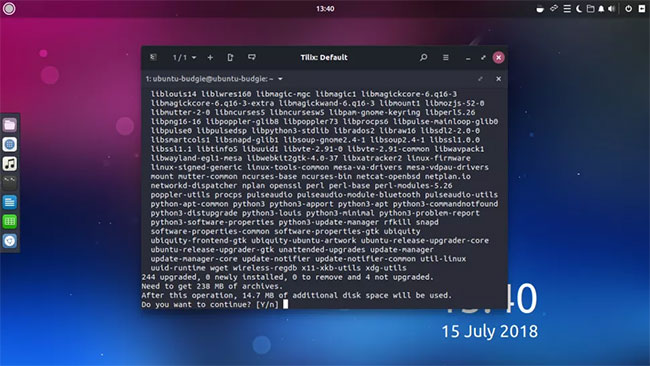650x366 pixels.
Task: Launch Files from the dock
Action: (10, 125)
